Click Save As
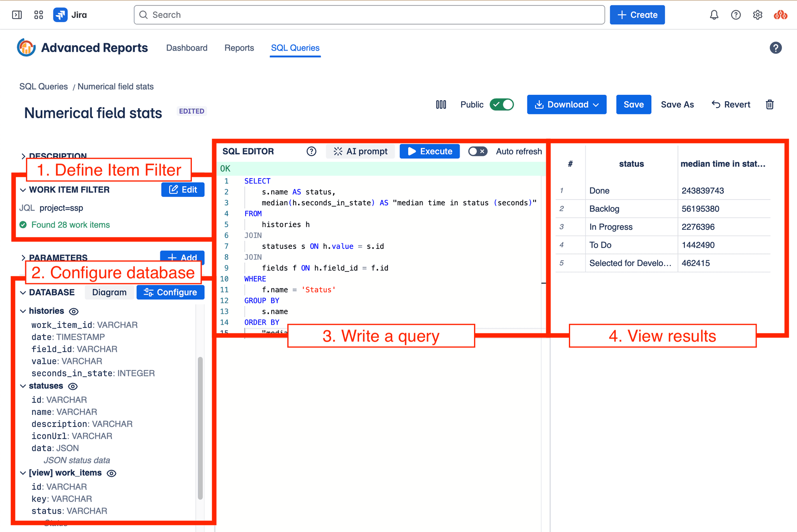Screen dimensions: 797x532 click(x=677, y=105)
